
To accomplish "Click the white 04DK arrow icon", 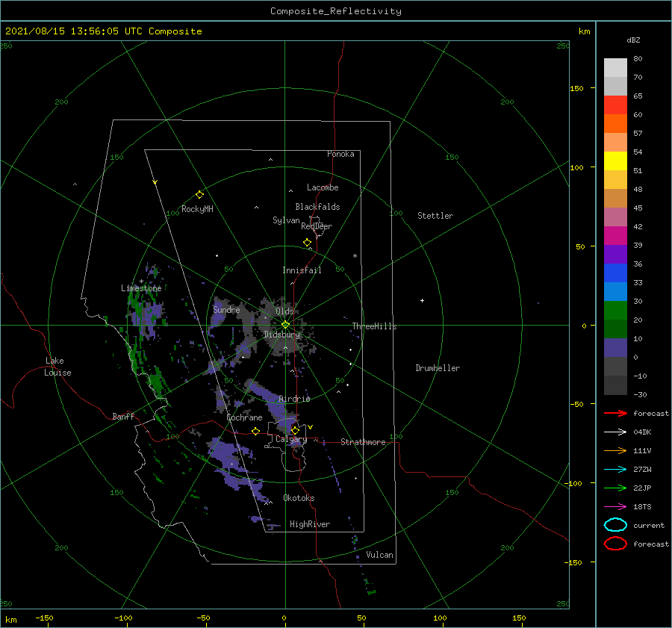I will pos(615,432).
